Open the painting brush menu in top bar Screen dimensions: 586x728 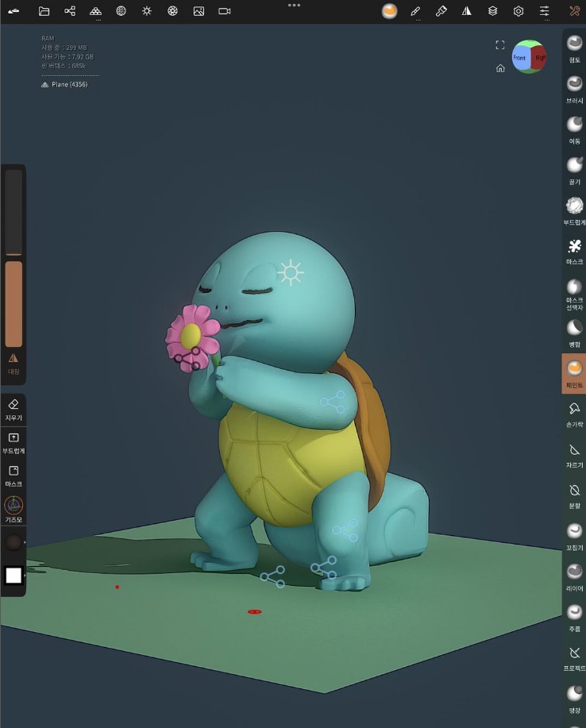click(441, 11)
